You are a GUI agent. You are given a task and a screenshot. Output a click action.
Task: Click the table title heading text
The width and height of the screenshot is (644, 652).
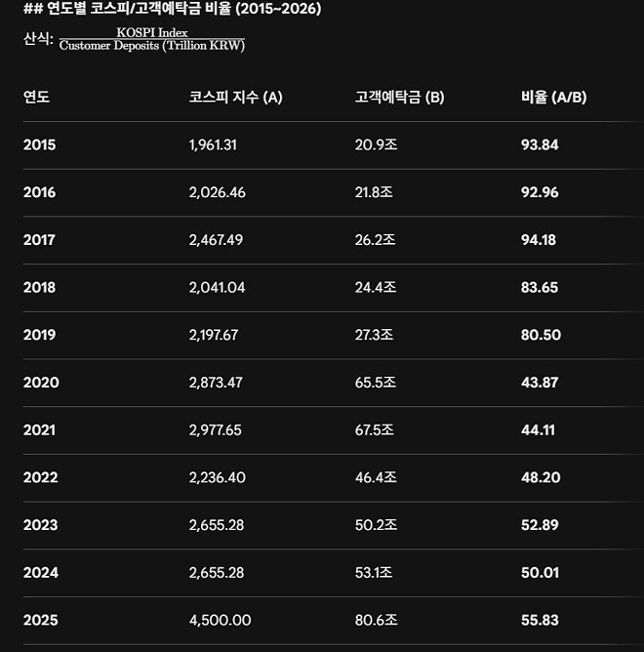(x=173, y=9)
